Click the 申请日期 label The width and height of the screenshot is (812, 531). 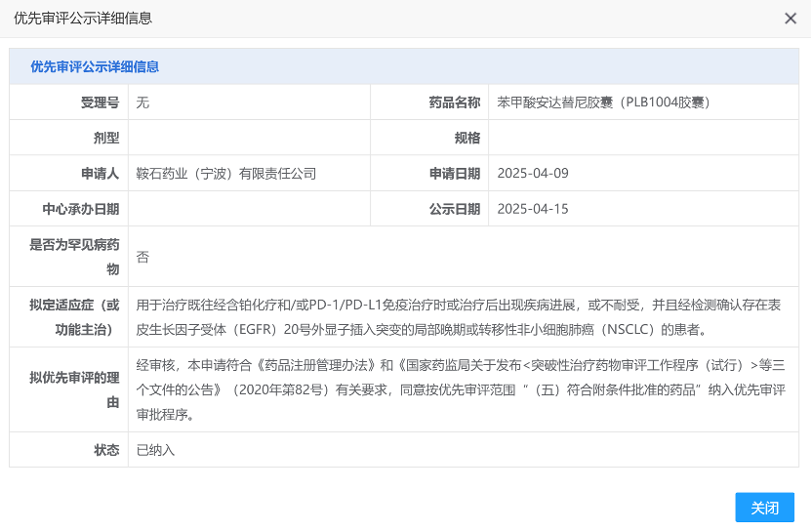pyautogui.click(x=455, y=174)
